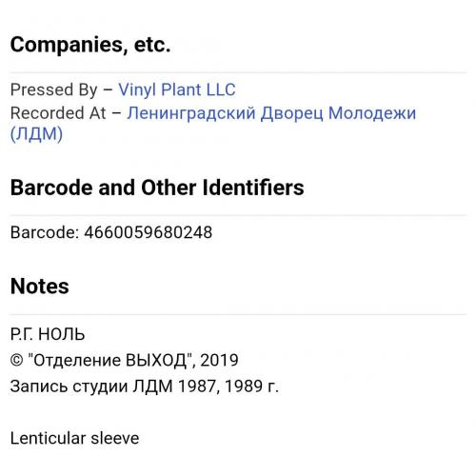Click the Barcode and Other Identifiers heading
The height and width of the screenshot is (476, 476).
[x=157, y=188]
